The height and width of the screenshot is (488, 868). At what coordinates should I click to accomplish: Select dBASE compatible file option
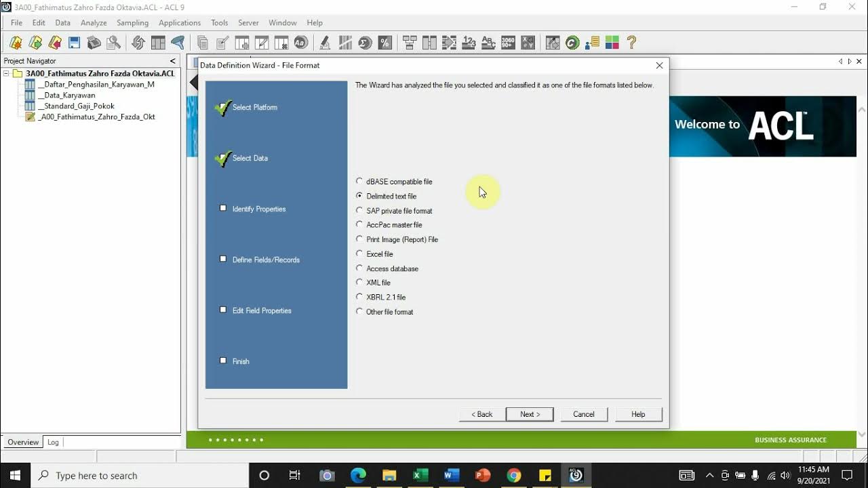(x=394, y=182)
